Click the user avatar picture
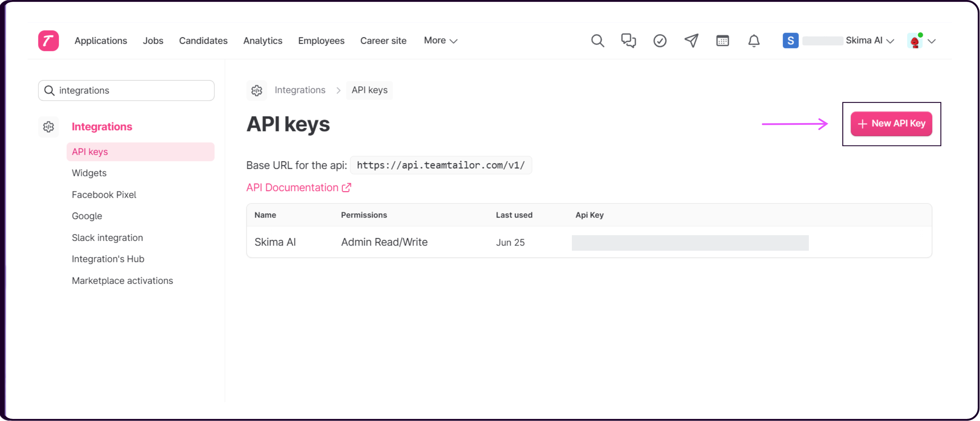 pyautogui.click(x=915, y=41)
